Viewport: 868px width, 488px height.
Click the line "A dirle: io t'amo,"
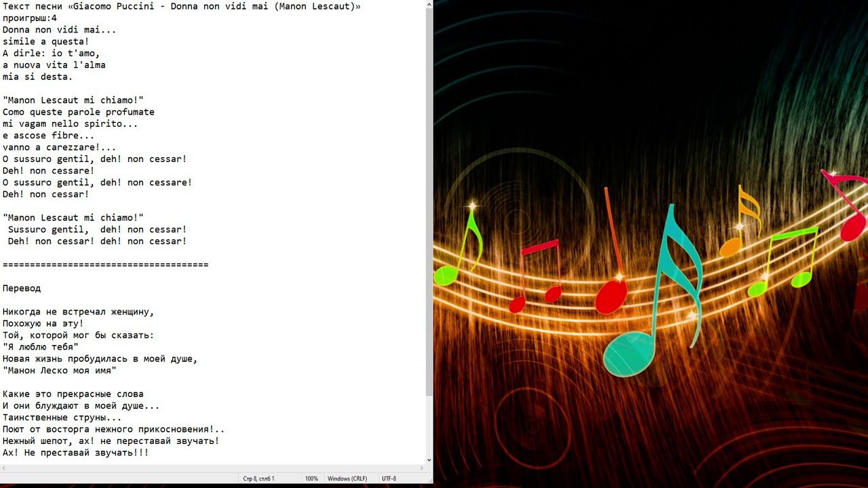coord(52,54)
